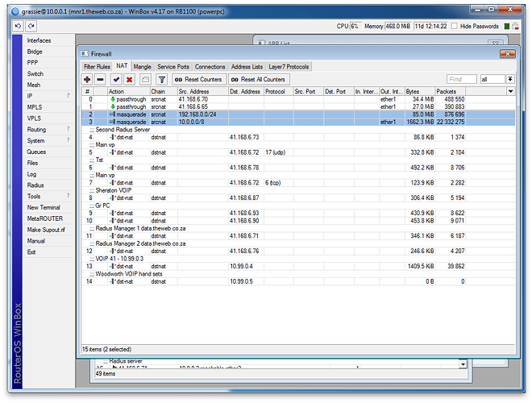Click Make Supout.rif
Viewport: 532px width, 403px height.
(48, 230)
